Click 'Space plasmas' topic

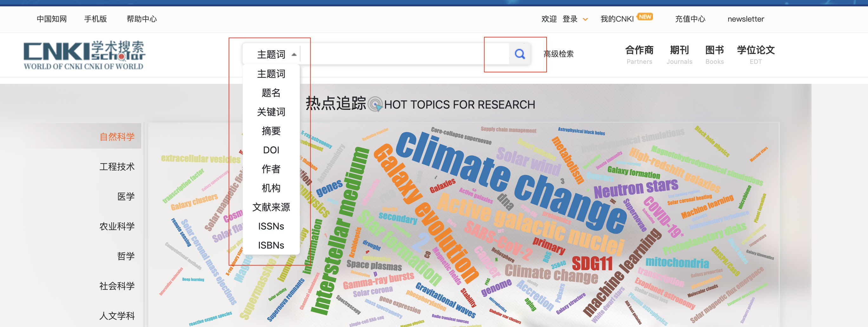374,265
